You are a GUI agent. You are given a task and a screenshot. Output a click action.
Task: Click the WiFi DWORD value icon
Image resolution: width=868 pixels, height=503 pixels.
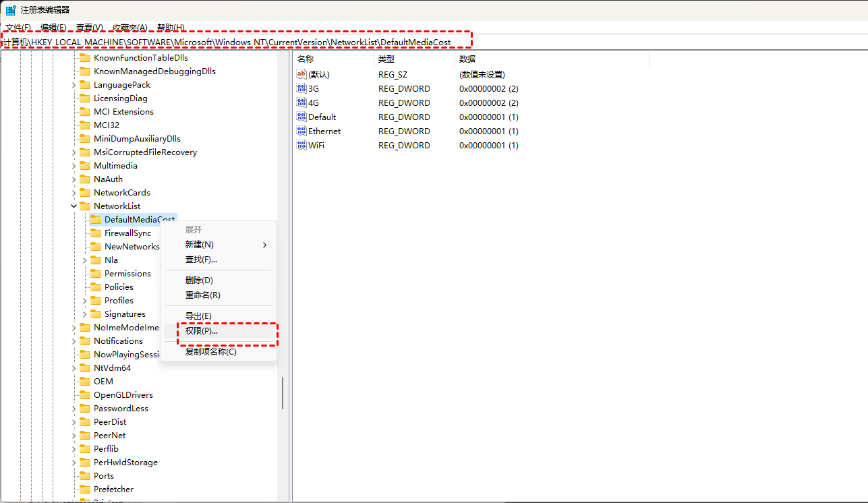[301, 145]
